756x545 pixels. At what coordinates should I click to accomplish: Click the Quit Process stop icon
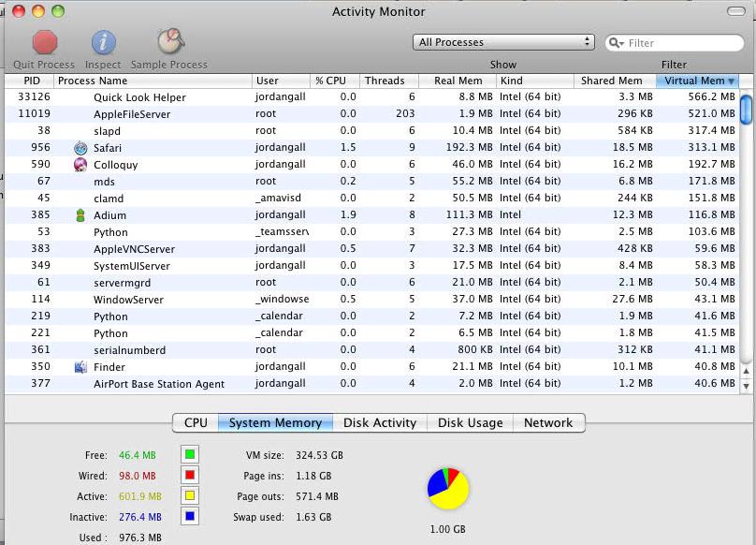(x=45, y=42)
